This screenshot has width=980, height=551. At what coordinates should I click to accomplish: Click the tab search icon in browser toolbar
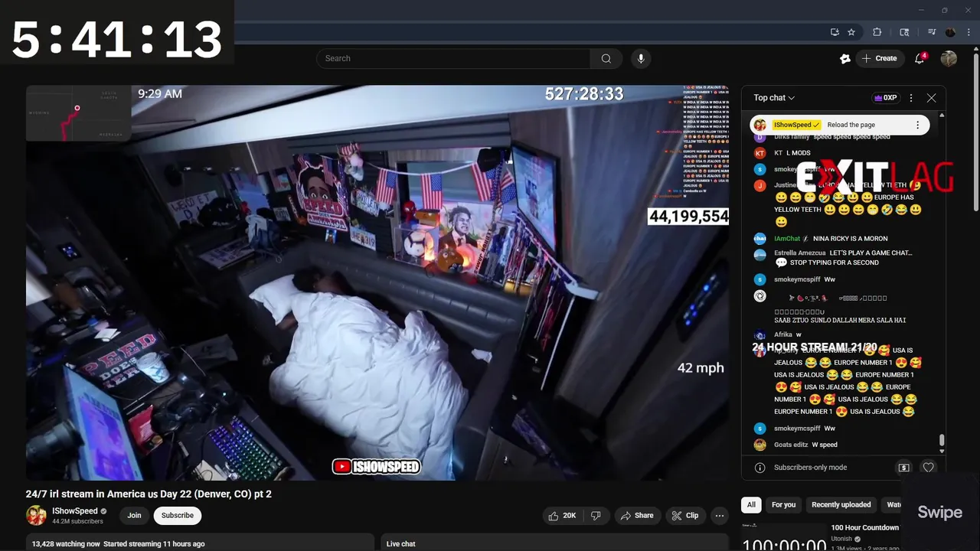pos(904,32)
